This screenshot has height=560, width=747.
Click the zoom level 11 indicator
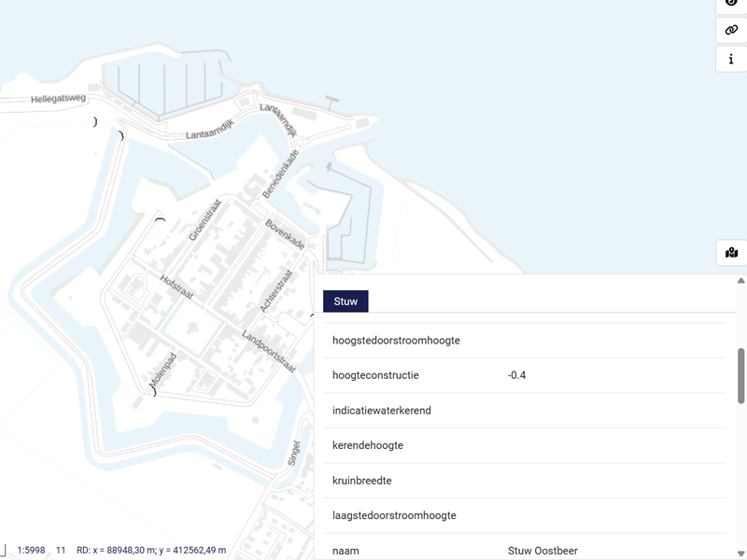point(61,551)
